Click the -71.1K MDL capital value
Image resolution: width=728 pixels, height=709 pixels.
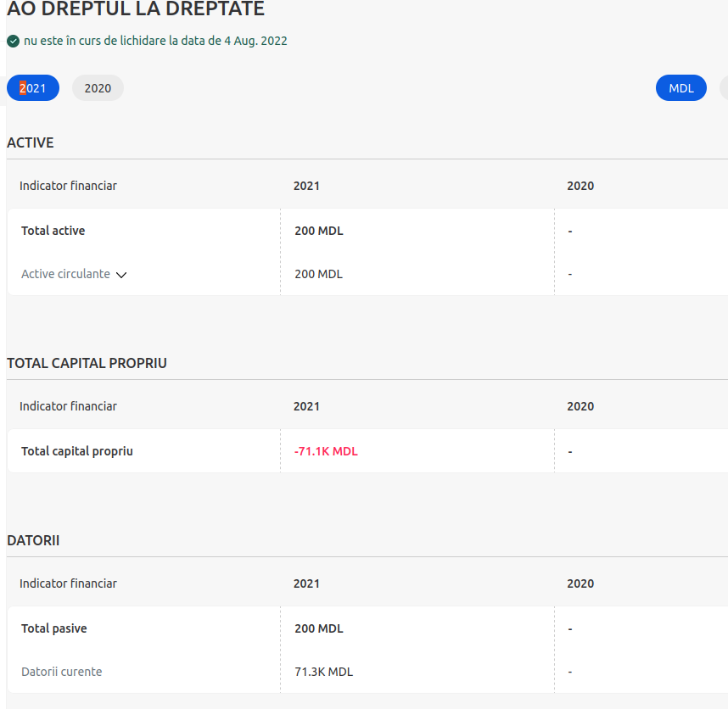tap(326, 451)
